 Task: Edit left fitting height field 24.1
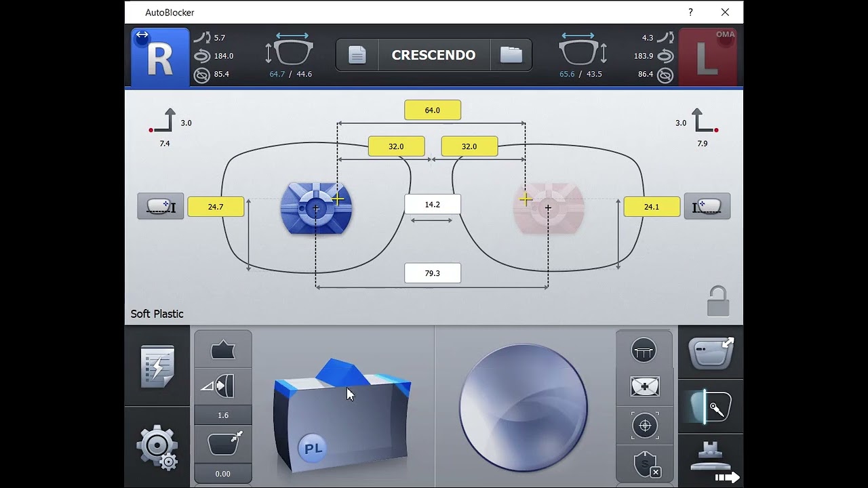[652, 207]
